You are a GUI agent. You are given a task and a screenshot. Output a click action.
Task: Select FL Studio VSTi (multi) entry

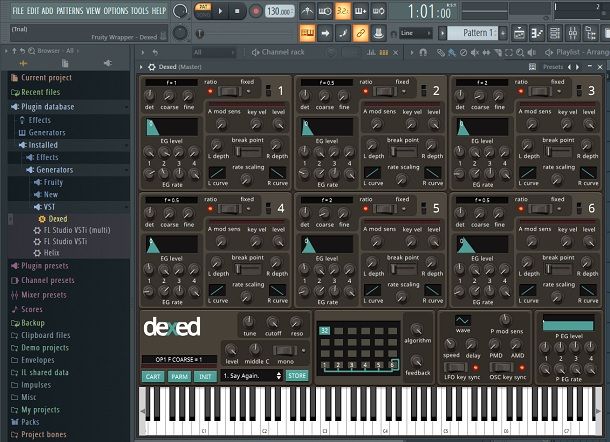tap(77, 230)
